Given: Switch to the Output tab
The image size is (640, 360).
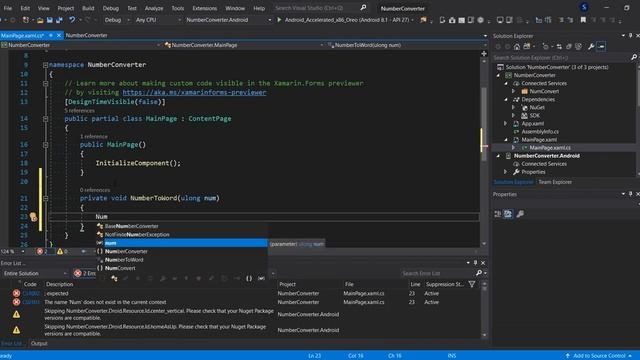Looking at the screenshot, I should tap(39, 343).
